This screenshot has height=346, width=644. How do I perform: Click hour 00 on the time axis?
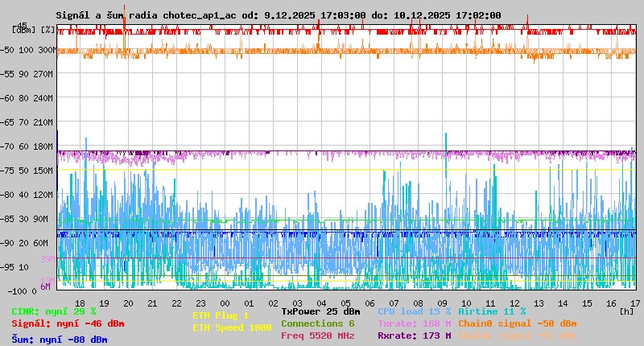225,303
